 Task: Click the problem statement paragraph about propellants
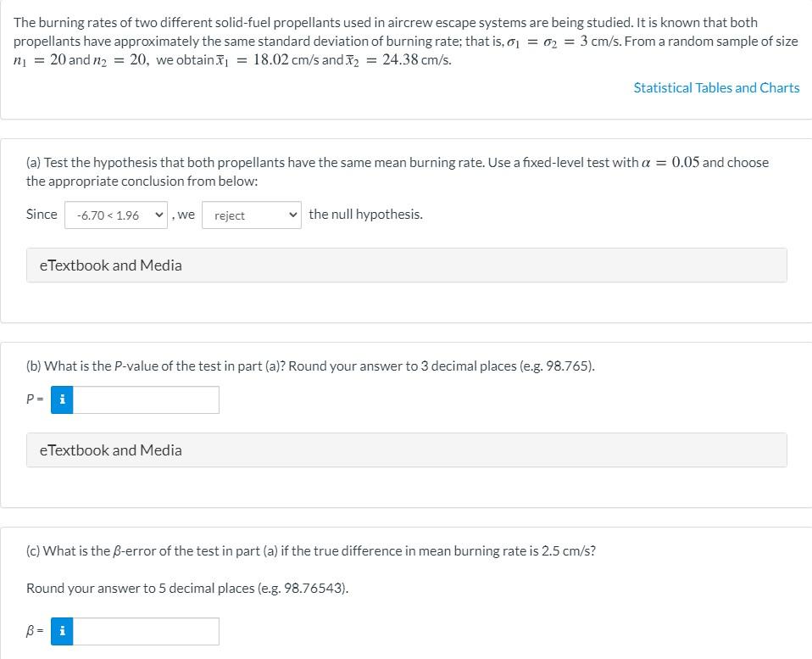coord(405,41)
